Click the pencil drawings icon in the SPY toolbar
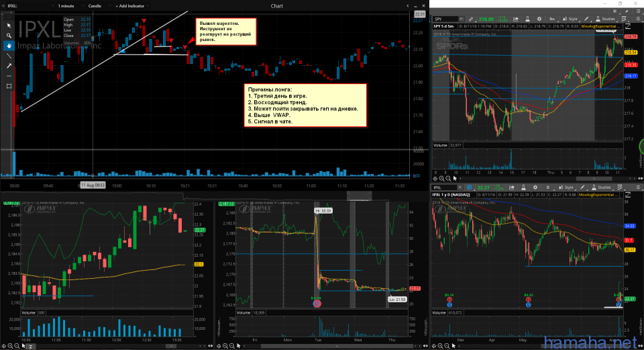The width and height of the screenshot is (644, 350). [x=586, y=19]
